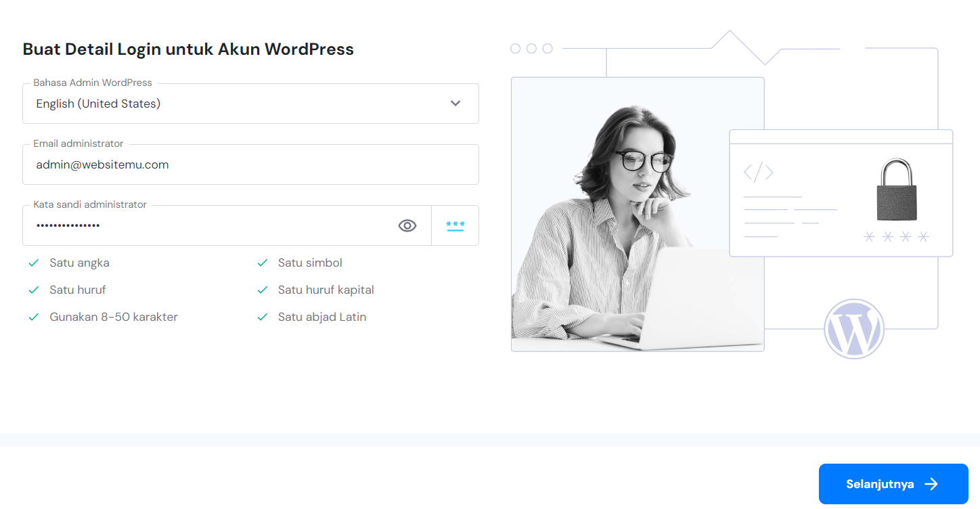Click the padlock icon in the illustration
Viewport: 980px width, 509px height.
[897, 190]
